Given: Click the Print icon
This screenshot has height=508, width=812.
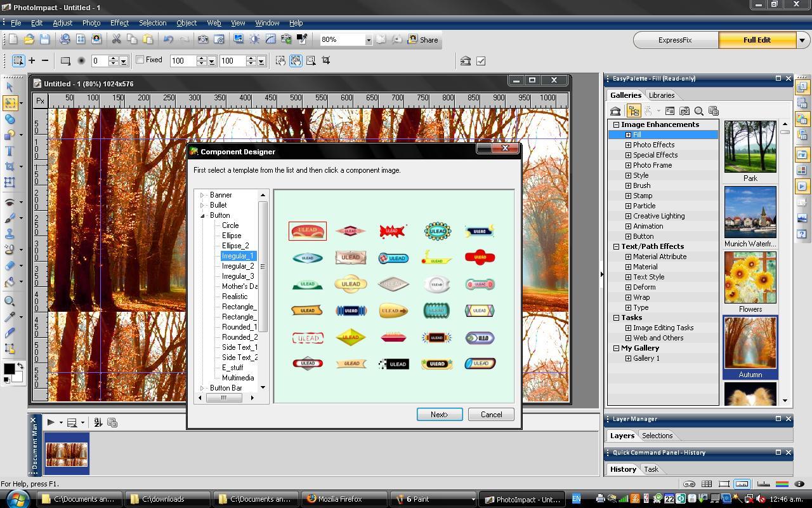Looking at the screenshot, I should [65, 39].
